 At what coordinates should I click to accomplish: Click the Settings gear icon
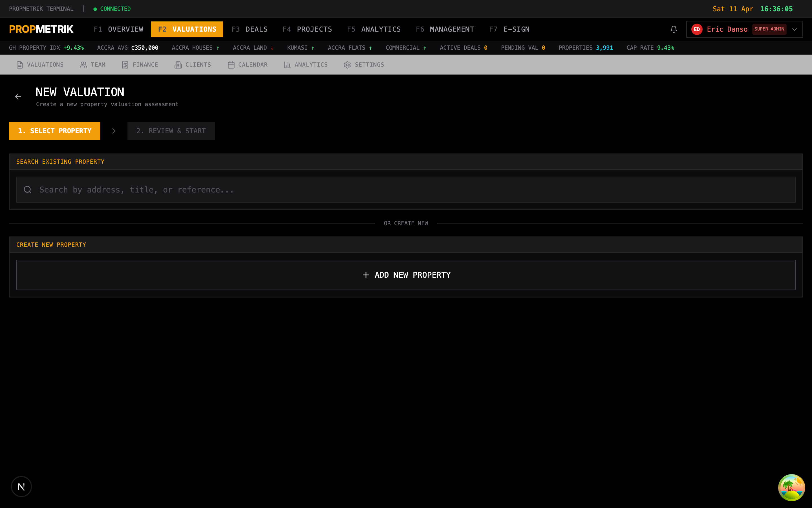pos(347,65)
